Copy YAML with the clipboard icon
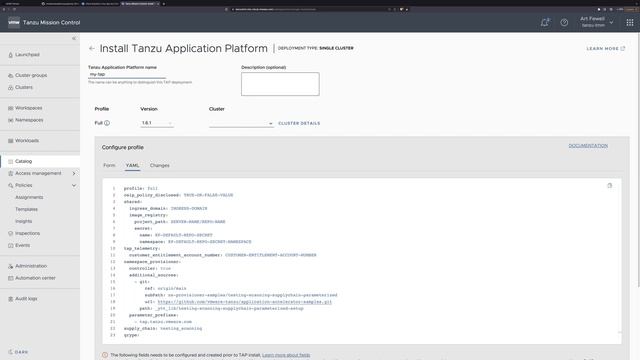 (609, 186)
